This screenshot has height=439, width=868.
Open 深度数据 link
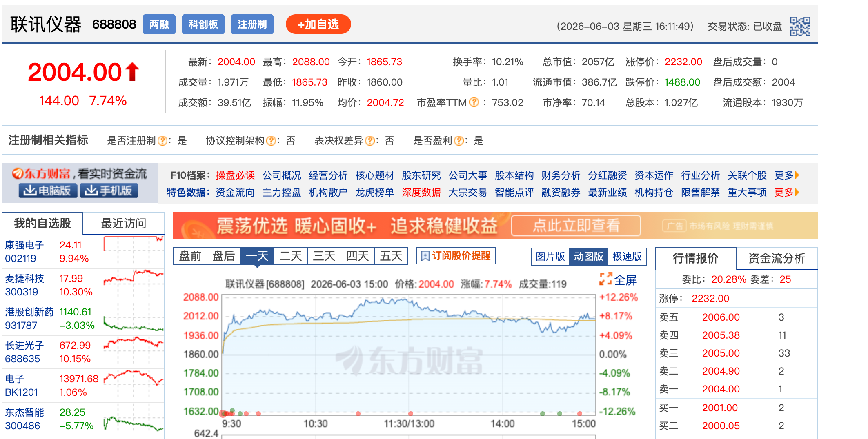coord(421,192)
